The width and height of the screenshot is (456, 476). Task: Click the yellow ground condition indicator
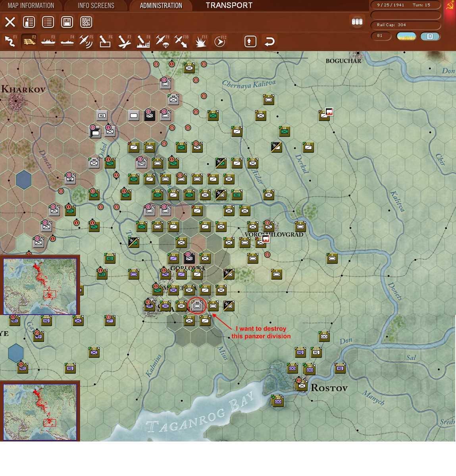406,36
